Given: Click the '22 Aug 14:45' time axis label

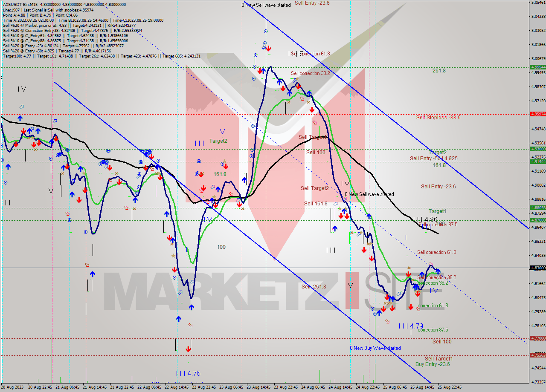Looking at the screenshot, I should (x=177, y=387).
